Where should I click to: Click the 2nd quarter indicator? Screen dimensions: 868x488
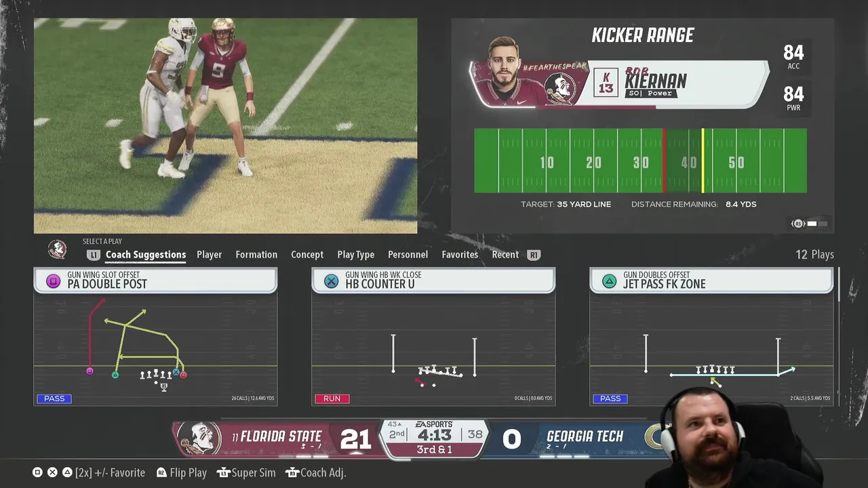pyautogui.click(x=397, y=434)
